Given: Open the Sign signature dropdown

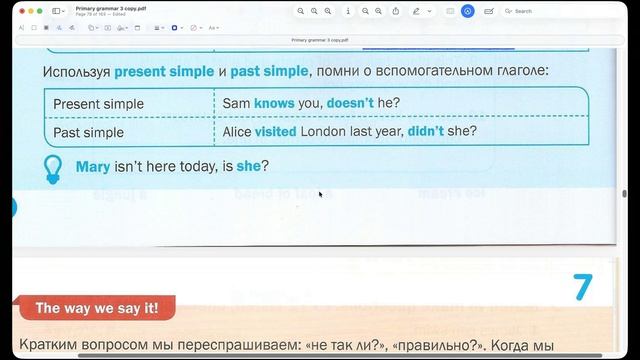Looking at the screenshot, I should 122,28.
